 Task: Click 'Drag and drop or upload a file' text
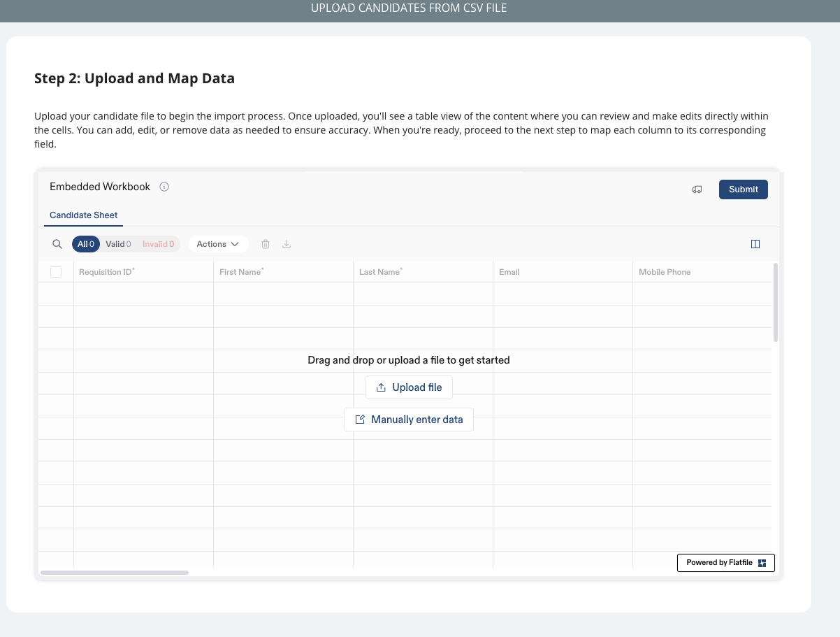click(409, 360)
